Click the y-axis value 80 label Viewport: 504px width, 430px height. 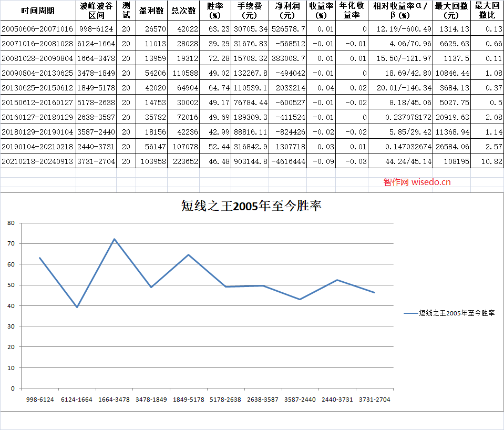coord(11,223)
